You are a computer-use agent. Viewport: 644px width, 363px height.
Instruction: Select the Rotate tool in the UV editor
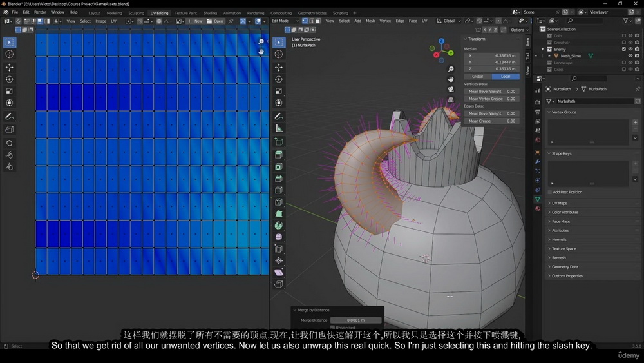(10, 79)
